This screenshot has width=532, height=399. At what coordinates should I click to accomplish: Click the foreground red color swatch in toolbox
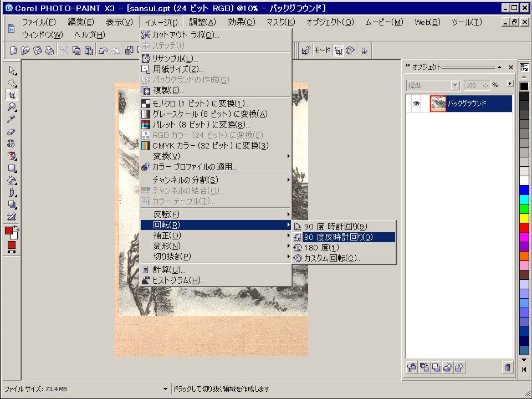9,231
